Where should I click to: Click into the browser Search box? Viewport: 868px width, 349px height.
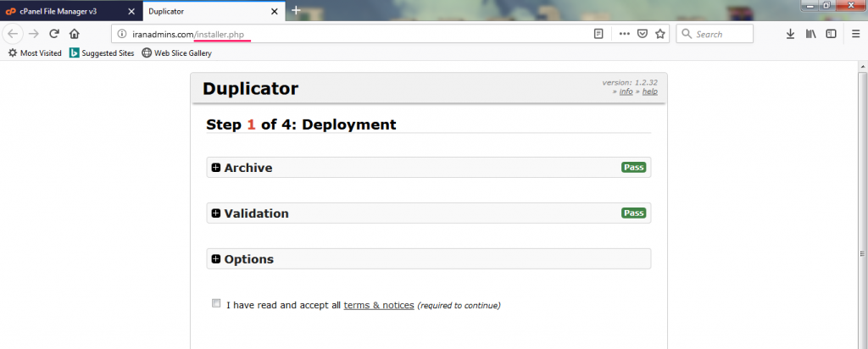pyautogui.click(x=715, y=34)
